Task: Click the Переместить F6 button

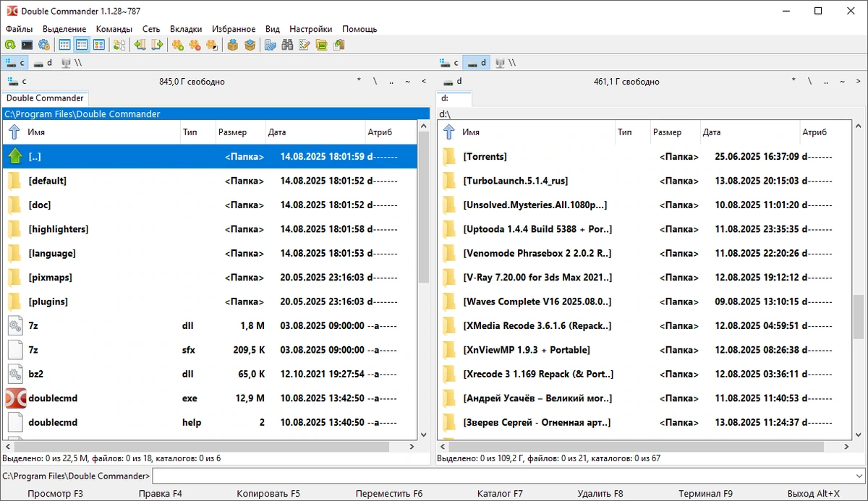Action: [x=389, y=494]
